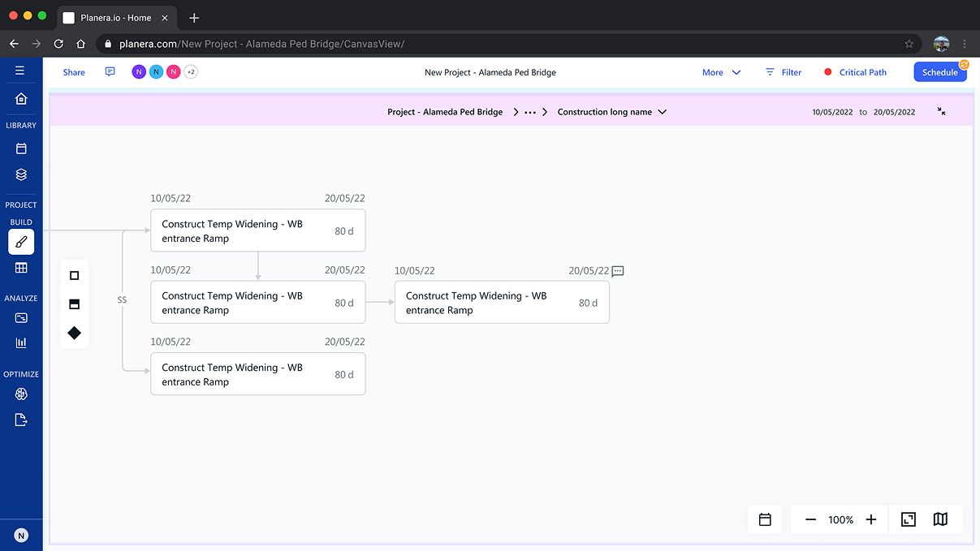This screenshot has width=980, height=551.
Task: Select the diamond milestone tool
Action: point(75,333)
